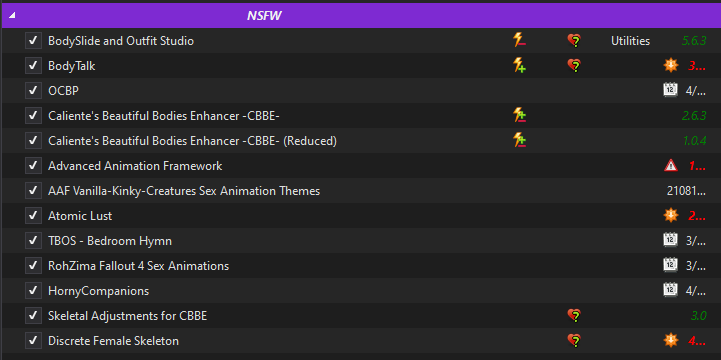Select the NSFW separator header

(361, 16)
